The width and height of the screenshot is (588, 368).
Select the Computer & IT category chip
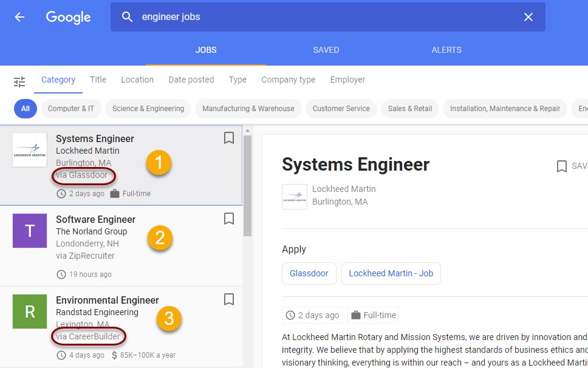pos(71,109)
